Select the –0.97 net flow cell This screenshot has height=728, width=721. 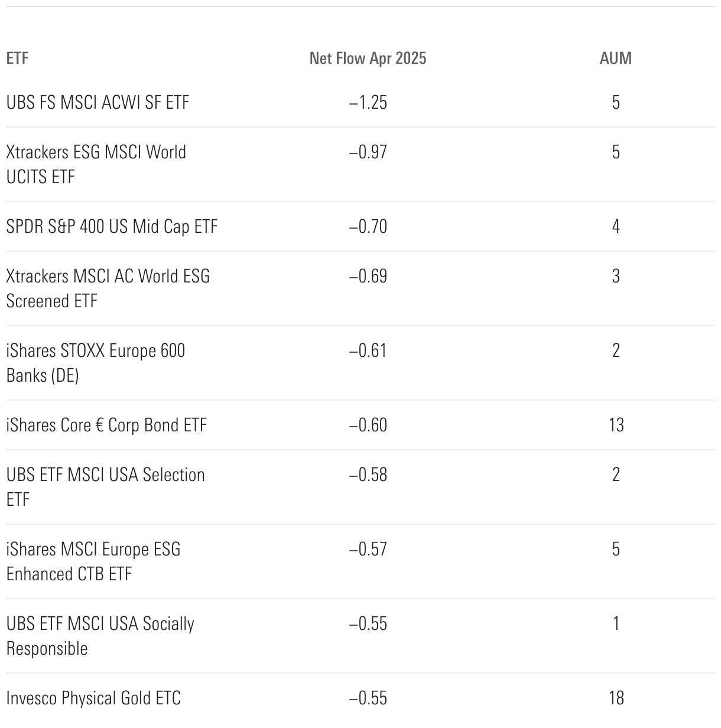(368, 152)
